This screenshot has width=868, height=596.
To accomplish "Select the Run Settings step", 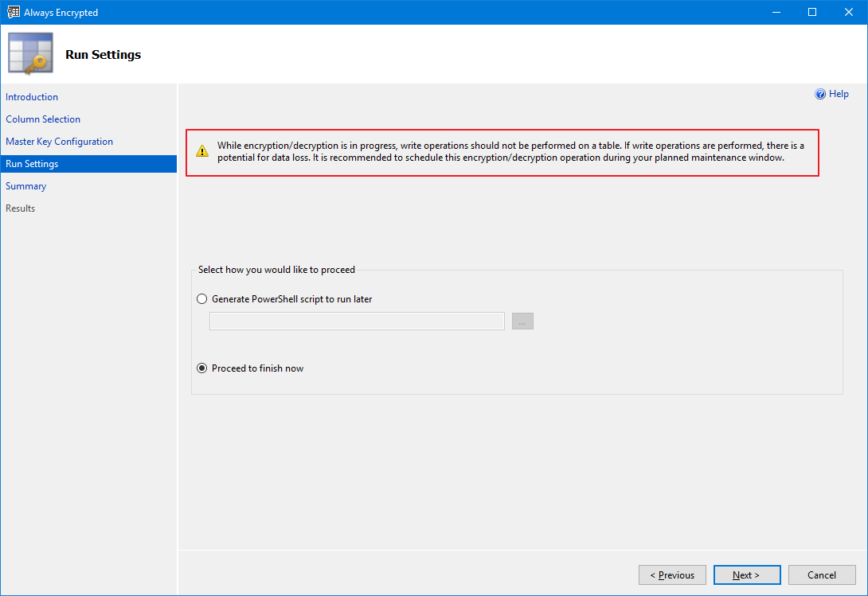I will 32,164.
